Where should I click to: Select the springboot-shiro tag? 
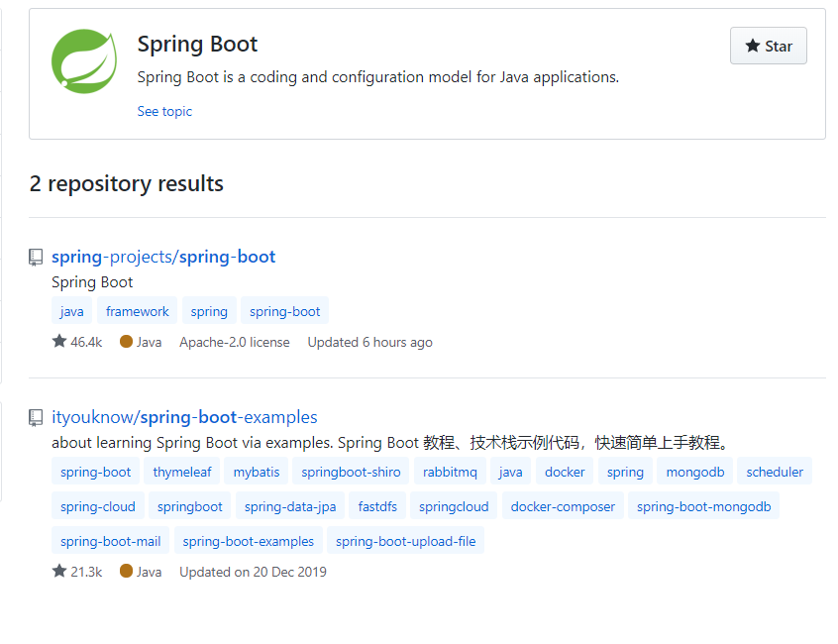tap(351, 472)
